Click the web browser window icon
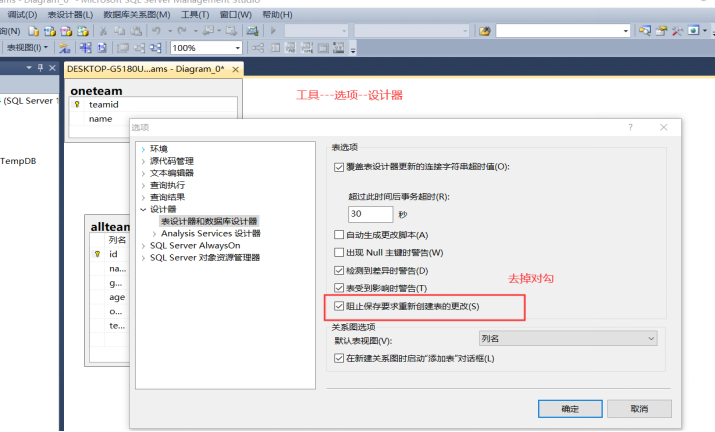 click(694, 31)
